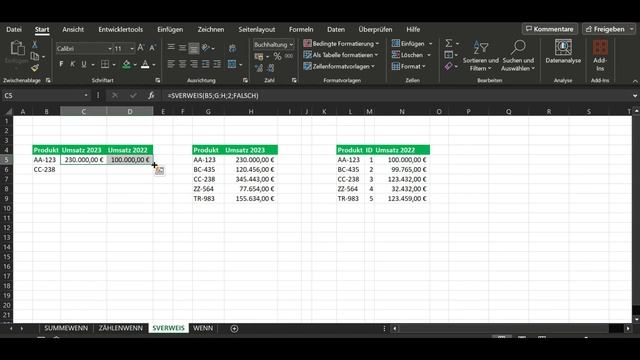Screen dimensions: 640x360
Task: Click the large Paste clipboard icon
Action: (17, 48)
